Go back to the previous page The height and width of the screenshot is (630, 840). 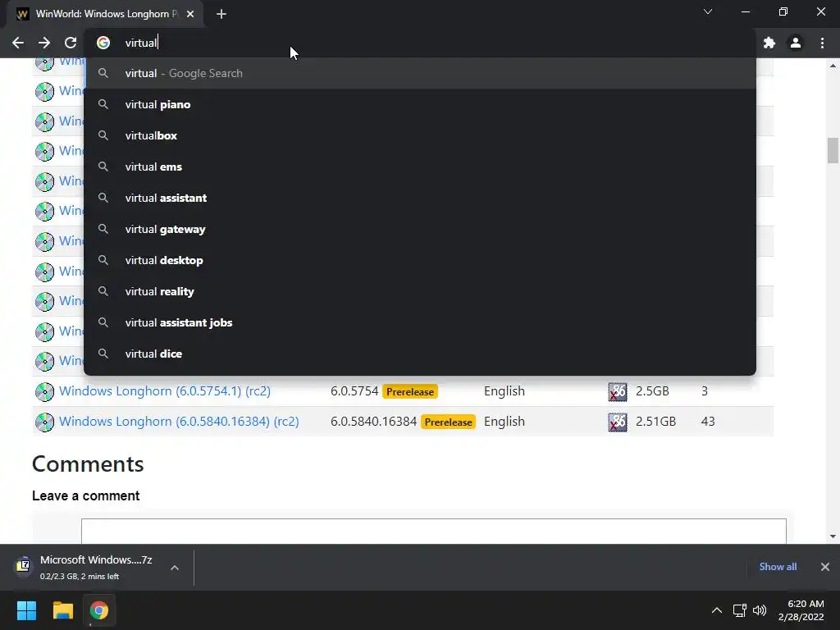[18, 43]
